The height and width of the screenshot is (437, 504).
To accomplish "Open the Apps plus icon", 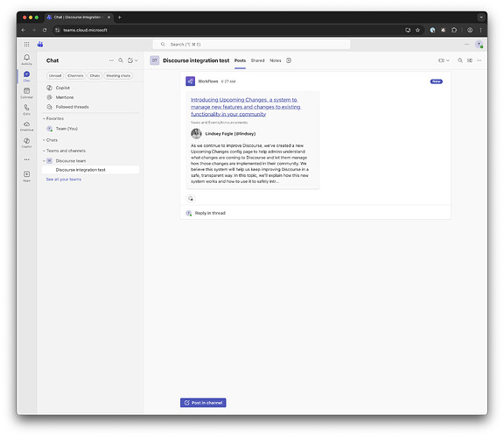I will (x=26, y=176).
